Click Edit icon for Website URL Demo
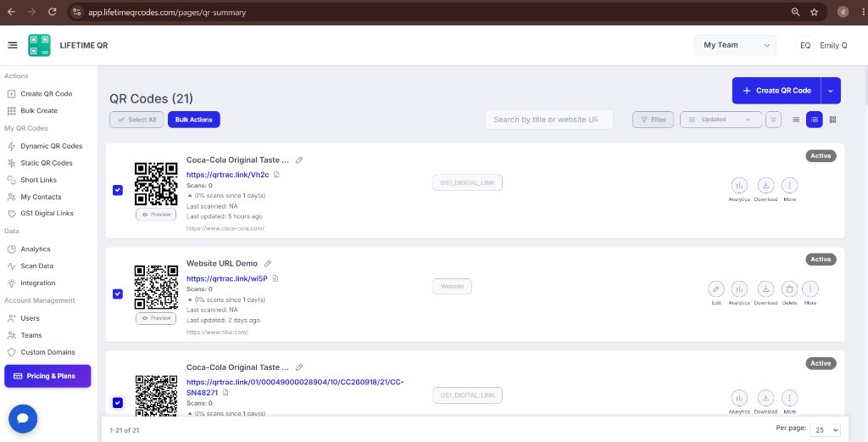868x442 pixels. 715,288
